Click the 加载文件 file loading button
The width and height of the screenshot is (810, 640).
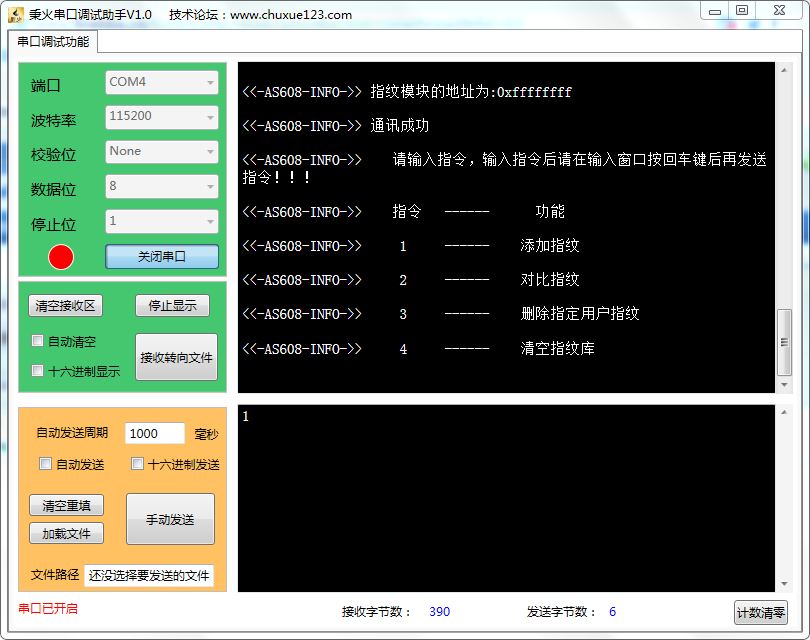[66, 533]
